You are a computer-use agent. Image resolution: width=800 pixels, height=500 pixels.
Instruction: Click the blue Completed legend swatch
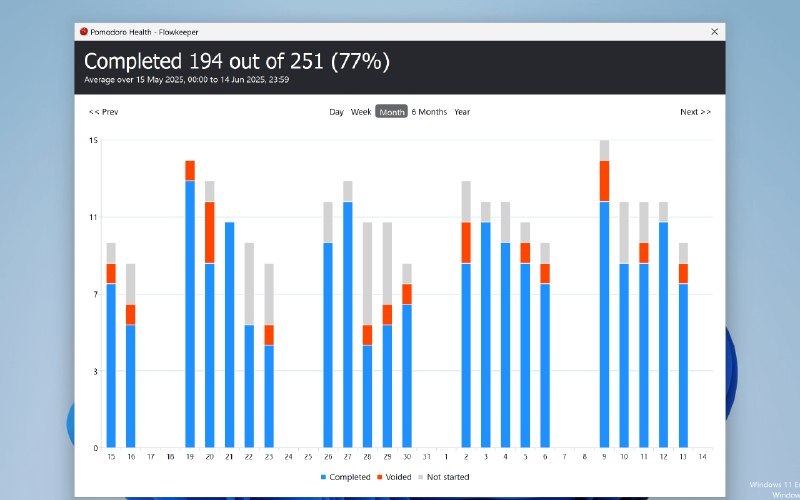click(x=323, y=477)
